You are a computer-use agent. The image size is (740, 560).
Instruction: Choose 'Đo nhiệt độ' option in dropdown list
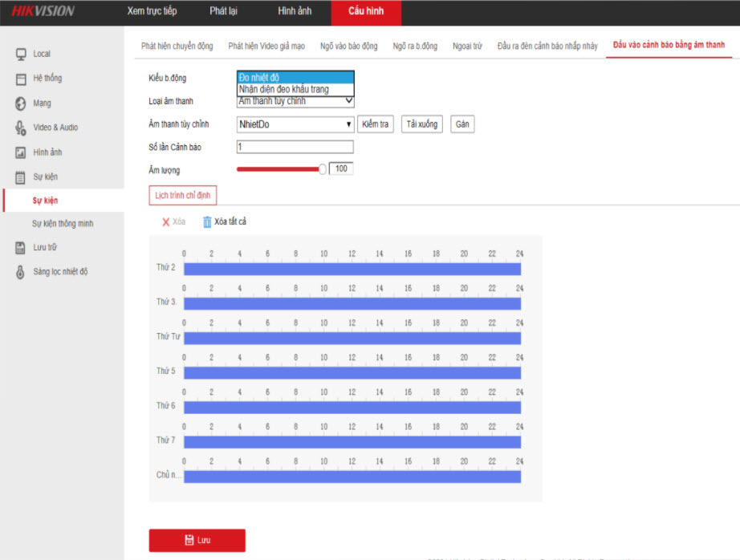(295, 77)
